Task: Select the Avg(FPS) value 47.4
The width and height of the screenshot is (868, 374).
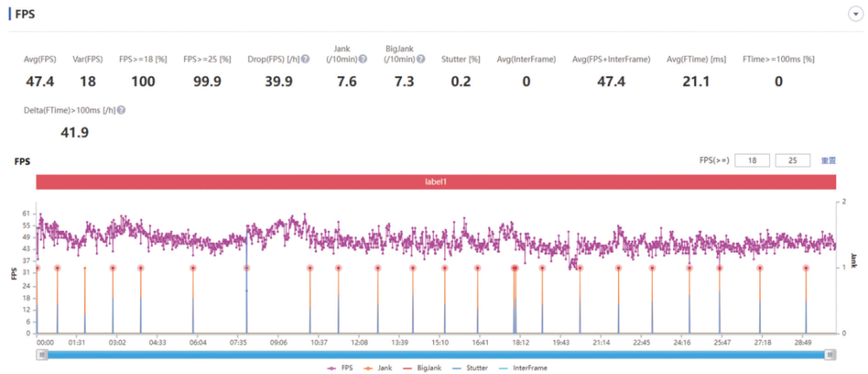Action: pos(40,82)
